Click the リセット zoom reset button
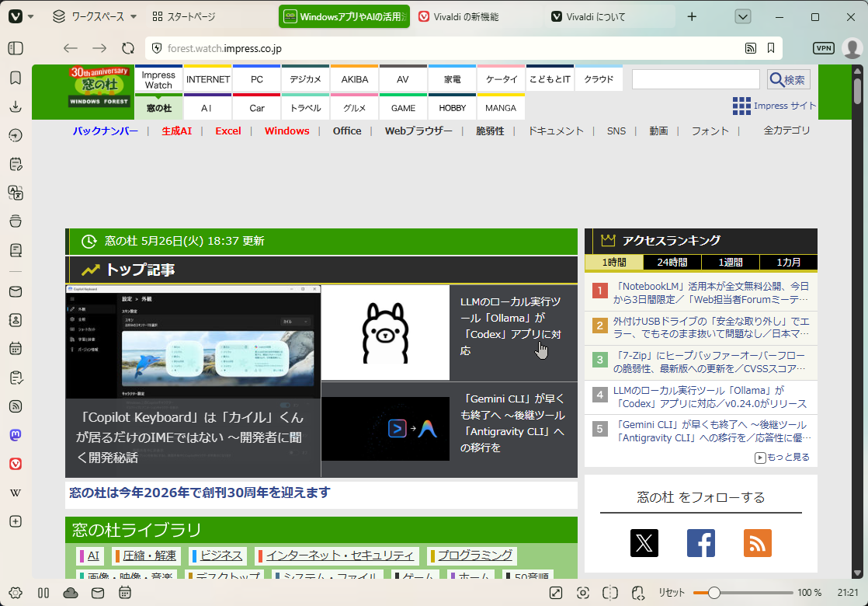This screenshot has height=606, width=868. pyautogui.click(x=671, y=593)
